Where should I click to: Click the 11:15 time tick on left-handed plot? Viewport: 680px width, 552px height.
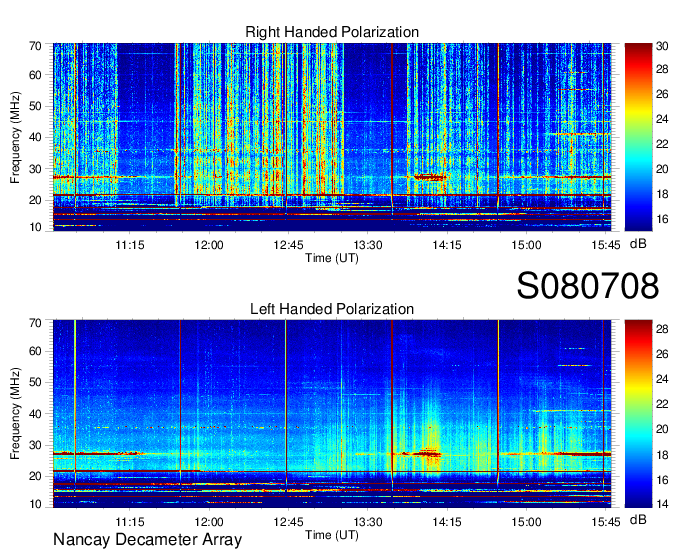click(130, 522)
